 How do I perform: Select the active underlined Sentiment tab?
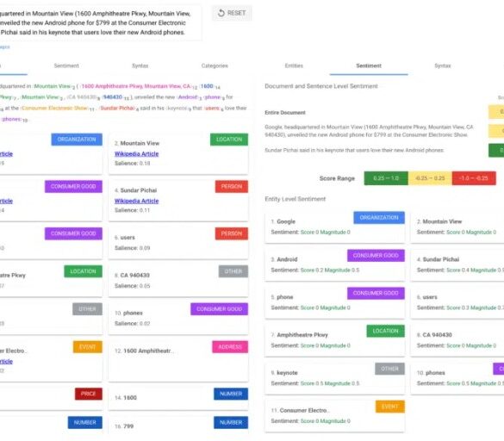369,66
